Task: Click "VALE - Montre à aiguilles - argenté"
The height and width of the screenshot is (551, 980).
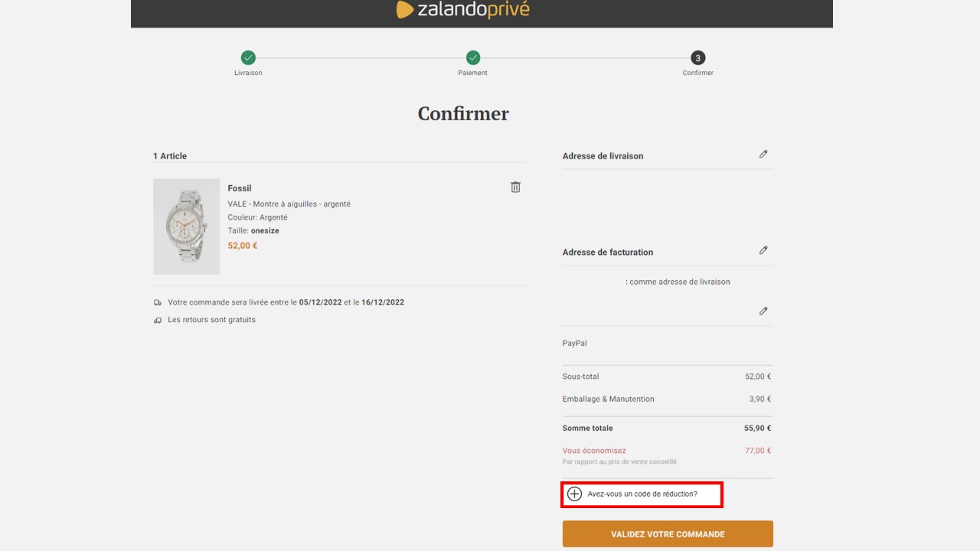Action: (x=289, y=204)
